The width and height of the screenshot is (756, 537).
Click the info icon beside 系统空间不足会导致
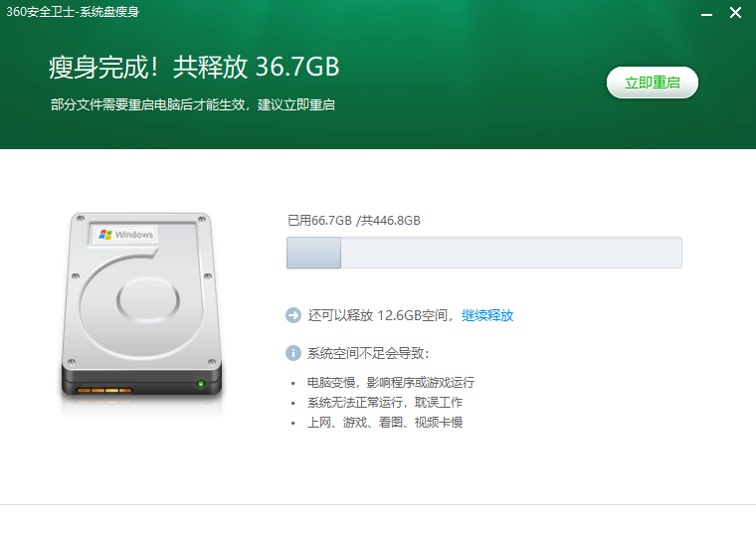293,353
